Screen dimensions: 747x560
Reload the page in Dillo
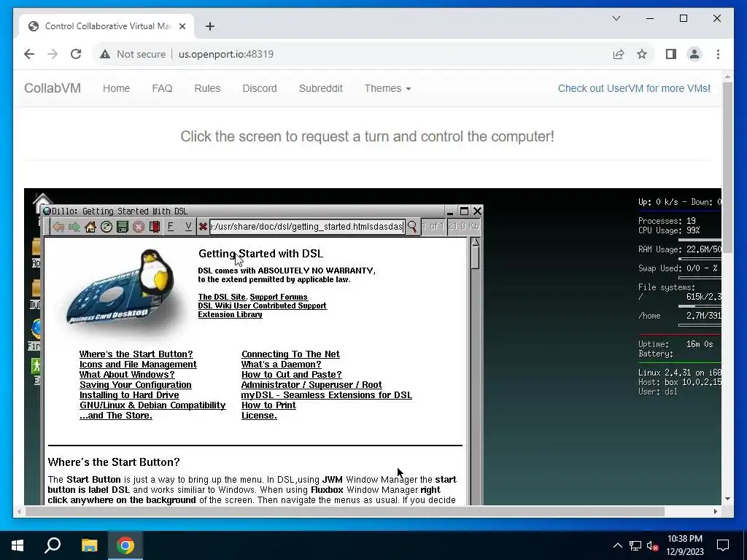(107, 227)
